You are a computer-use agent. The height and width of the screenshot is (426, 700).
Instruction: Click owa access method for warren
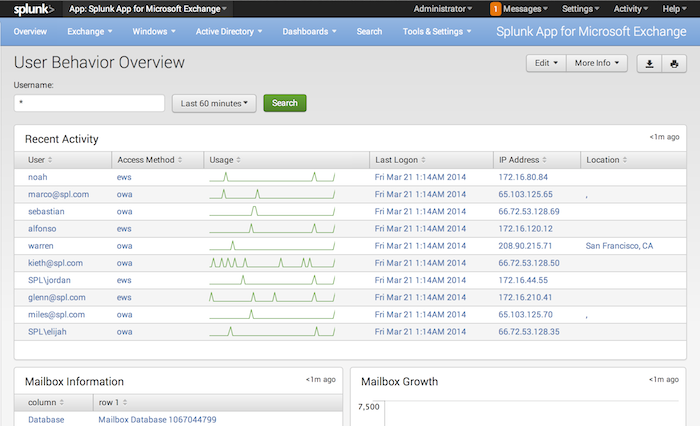pos(125,246)
